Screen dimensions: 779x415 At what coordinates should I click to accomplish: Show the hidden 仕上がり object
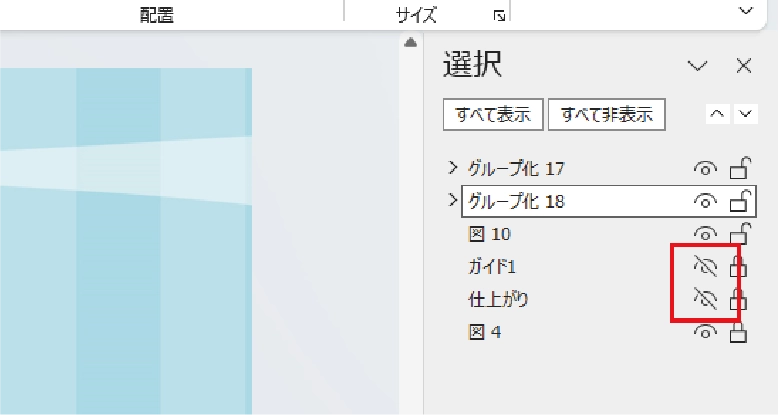point(705,299)
